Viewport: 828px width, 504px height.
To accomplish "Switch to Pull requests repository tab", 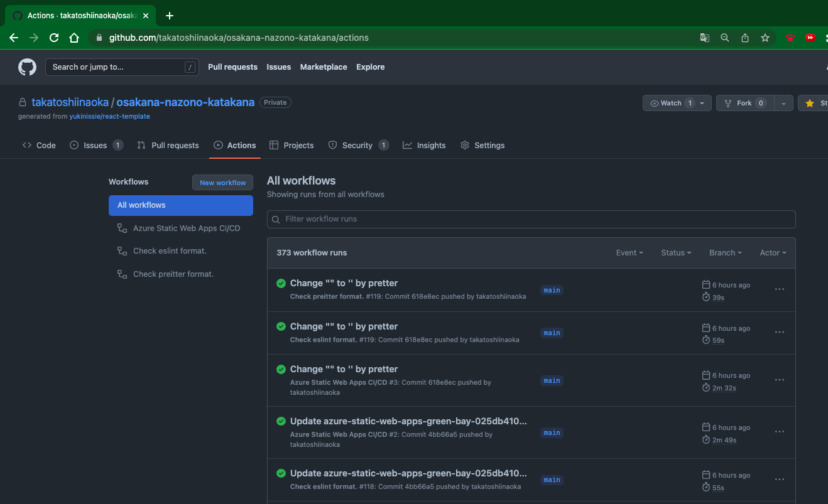I will 168,145.
